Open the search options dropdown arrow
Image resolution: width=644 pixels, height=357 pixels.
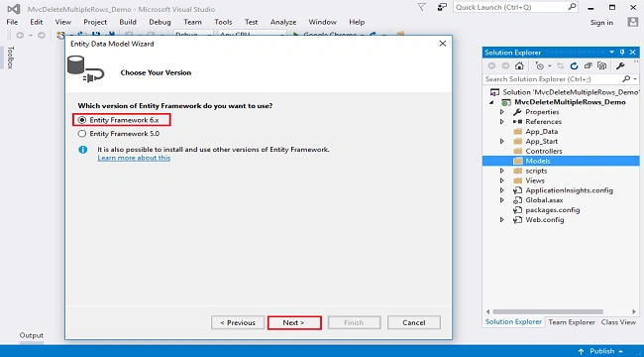click(x=635, y=79)
